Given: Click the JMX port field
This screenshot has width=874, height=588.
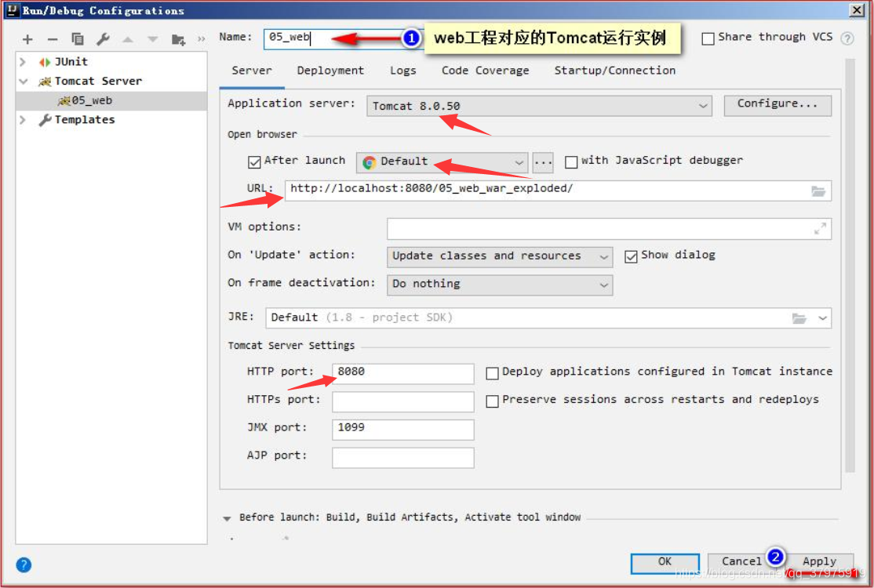Looking at the screenshot, I should (403, 429).
